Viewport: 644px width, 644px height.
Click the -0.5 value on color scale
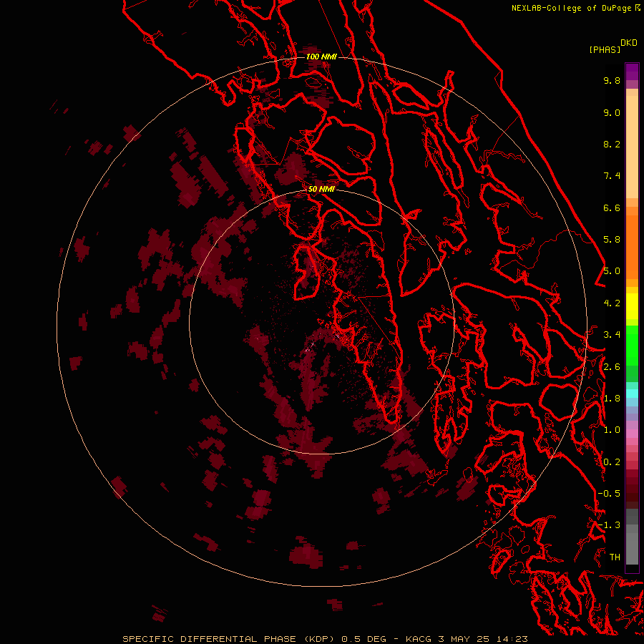[609, 493]
